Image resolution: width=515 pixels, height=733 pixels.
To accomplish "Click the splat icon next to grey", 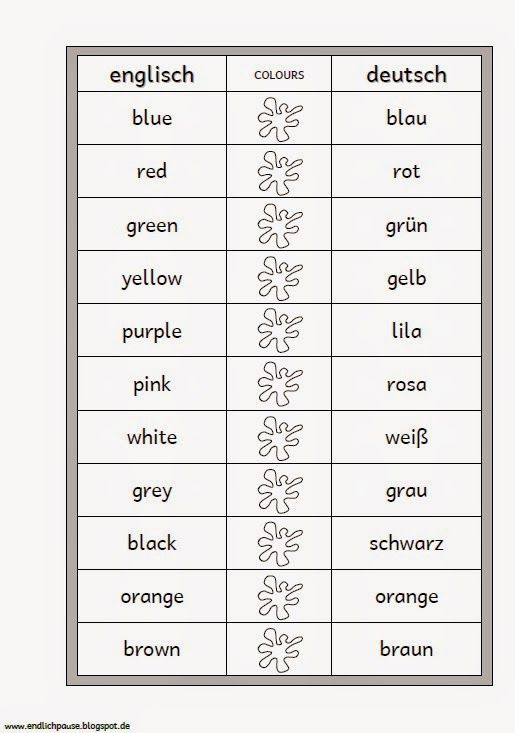I will coord(279,491).
